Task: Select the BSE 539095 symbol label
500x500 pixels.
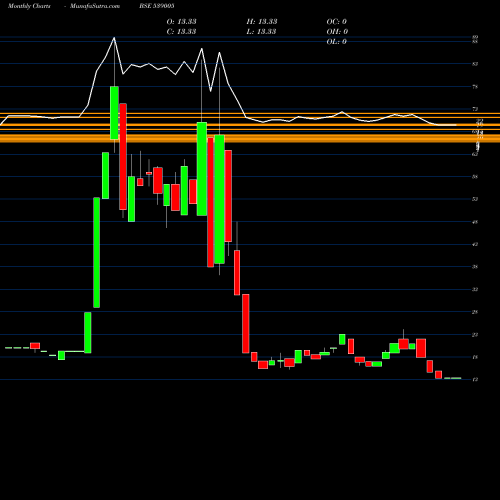Action: (x=157, y=6)
